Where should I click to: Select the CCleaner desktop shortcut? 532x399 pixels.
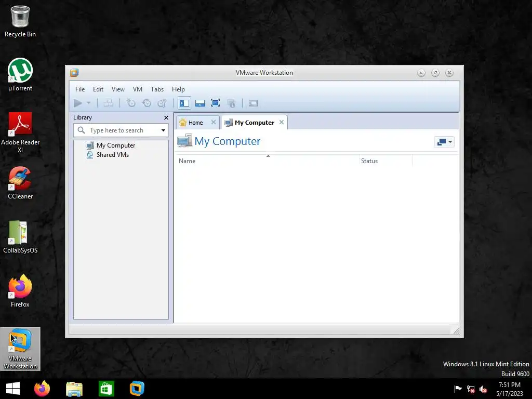pyautogui.click(x=20, y=183)
